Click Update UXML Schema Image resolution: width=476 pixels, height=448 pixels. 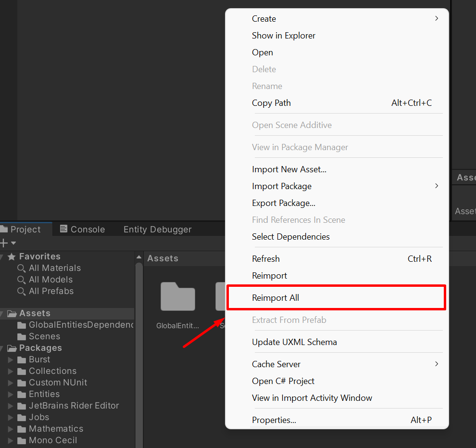coord(337,342)
